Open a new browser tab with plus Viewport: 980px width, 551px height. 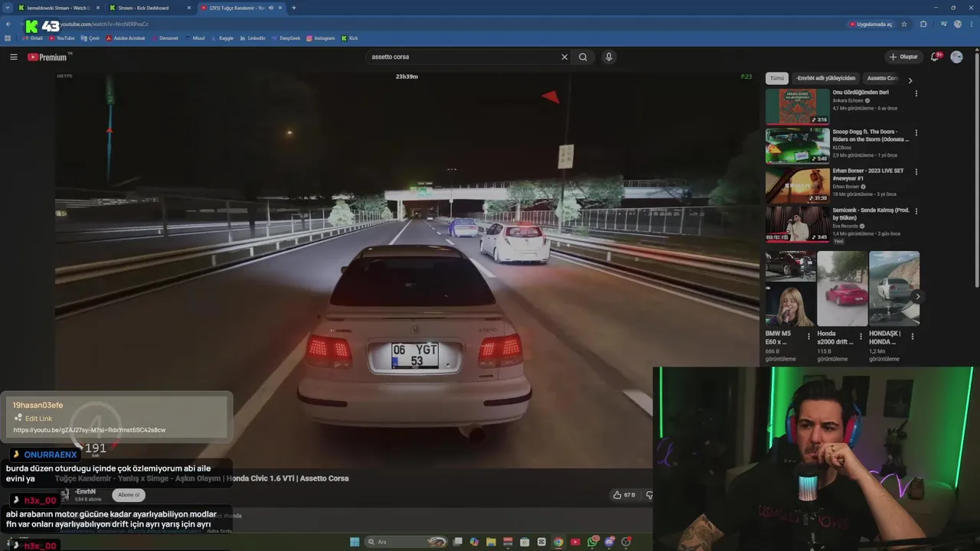point(294,8)
